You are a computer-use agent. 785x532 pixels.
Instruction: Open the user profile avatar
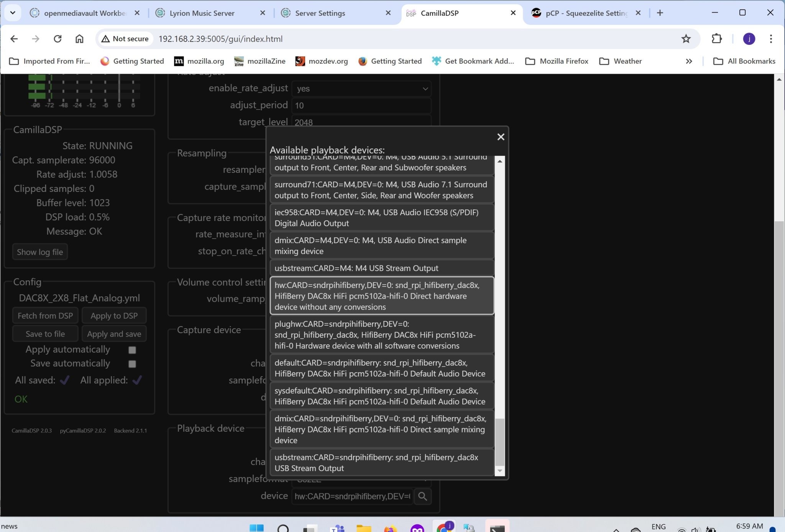point(749,39)
